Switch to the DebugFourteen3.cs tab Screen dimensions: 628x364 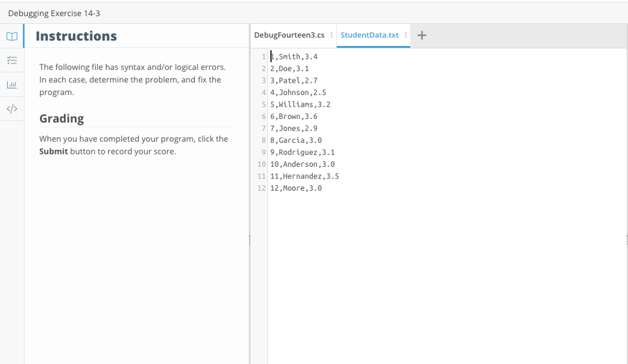pos(289,35)
